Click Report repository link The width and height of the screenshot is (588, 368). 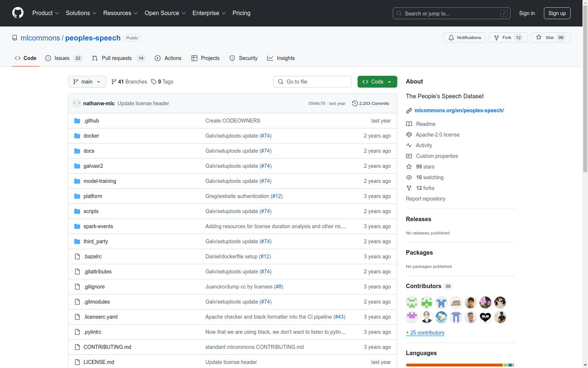[x=426, y=199]
